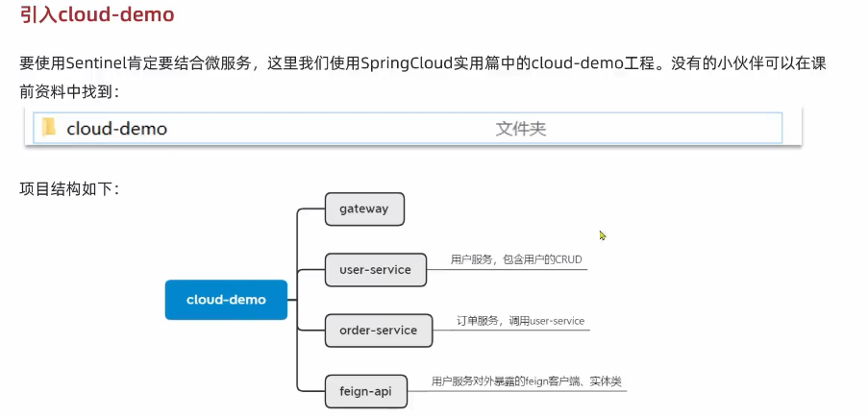The image size is (868, 417).
Task: Select the blue cloud-demo root node
Action: click(226, 300)
